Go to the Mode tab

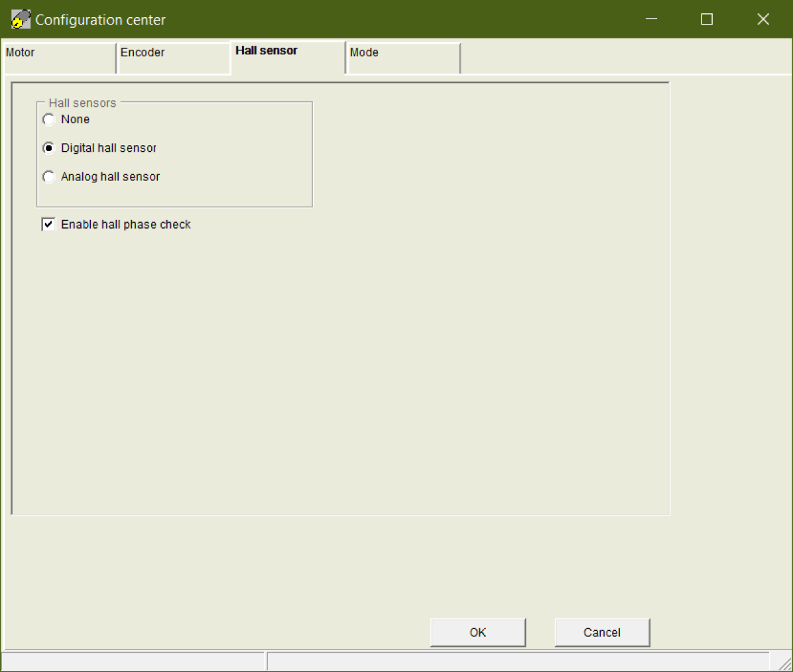402,57
